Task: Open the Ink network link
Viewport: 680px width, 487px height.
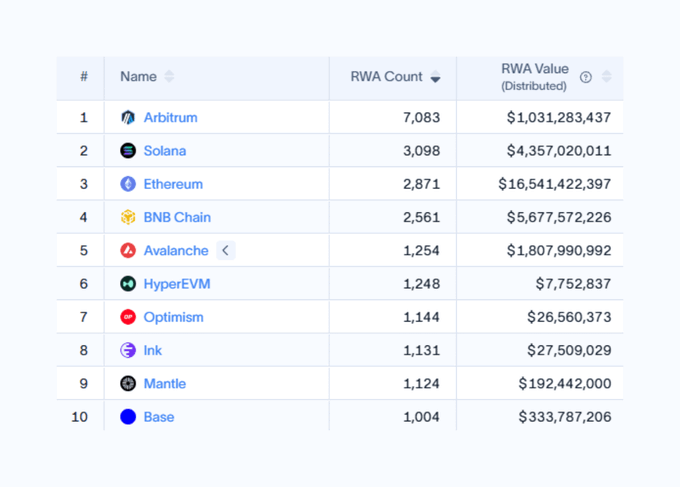Action: click(x=153, y=350)
